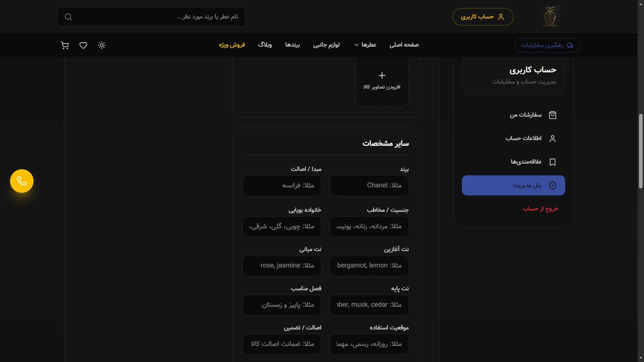Click the حساب کاربری sidebar card title

[533, 70]
